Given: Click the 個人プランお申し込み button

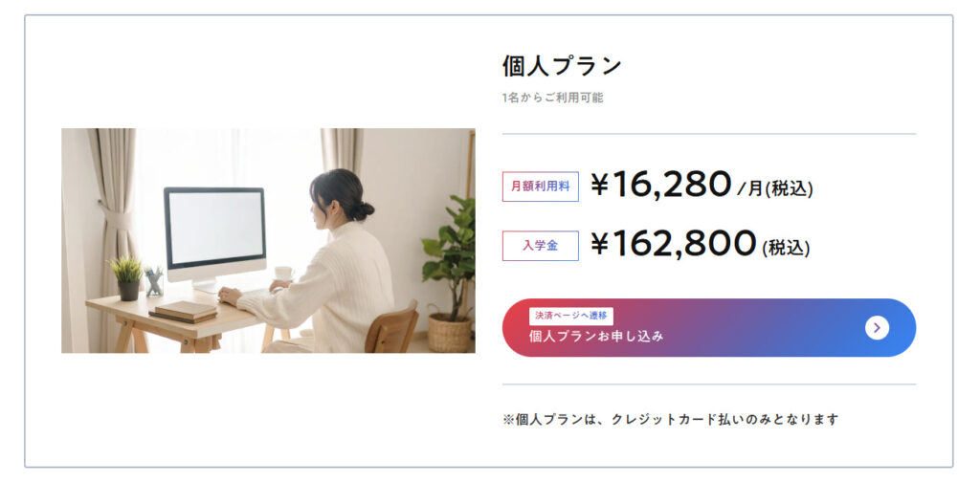Looking at the screenshot, I should (x=708, y=328).
